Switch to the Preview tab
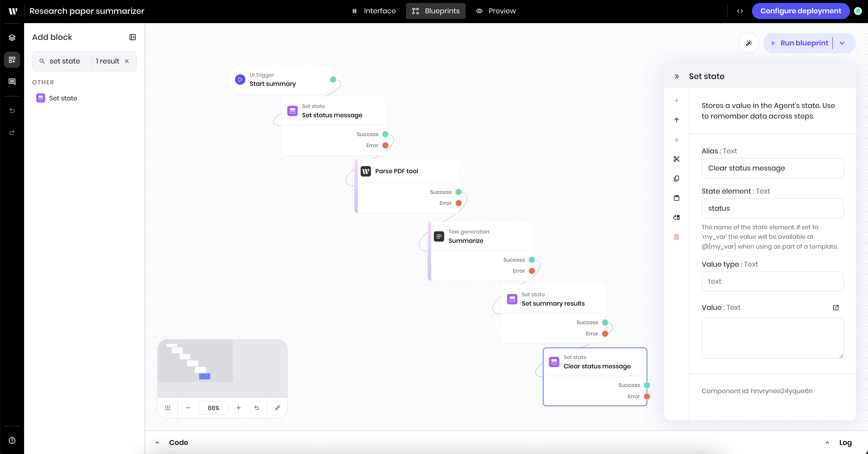 pyautogui.click(x=496, y=11)
